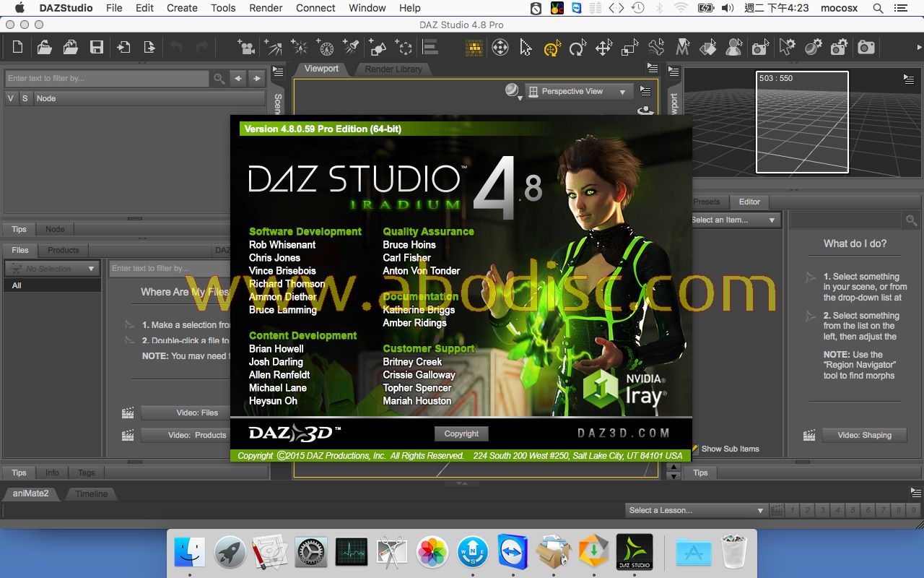Create a new distant light
Viewport: 924px width, 578px height.
[273, 48]
